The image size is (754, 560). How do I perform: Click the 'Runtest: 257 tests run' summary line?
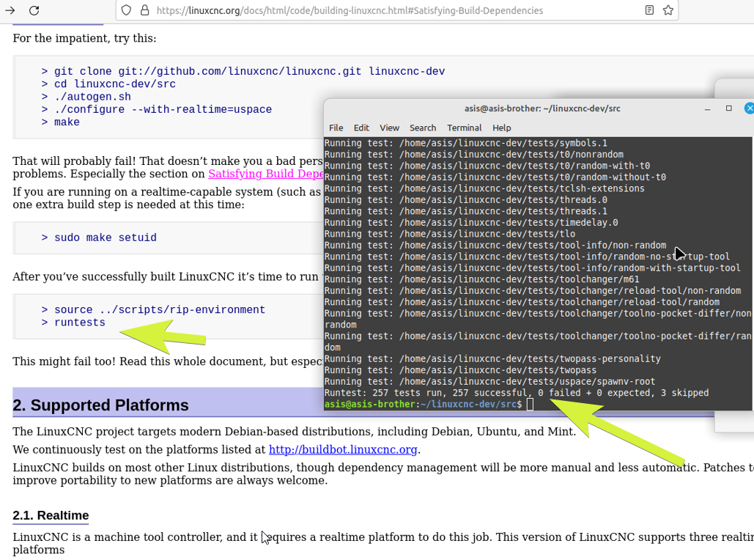(517, 393)
